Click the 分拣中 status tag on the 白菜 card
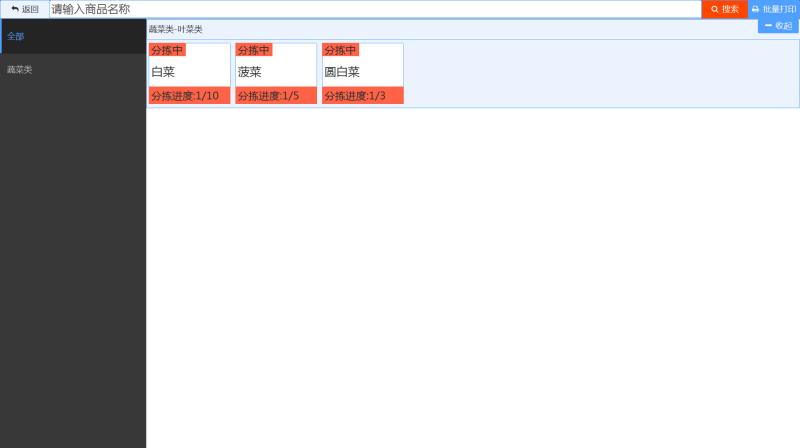 click(167, 50)
